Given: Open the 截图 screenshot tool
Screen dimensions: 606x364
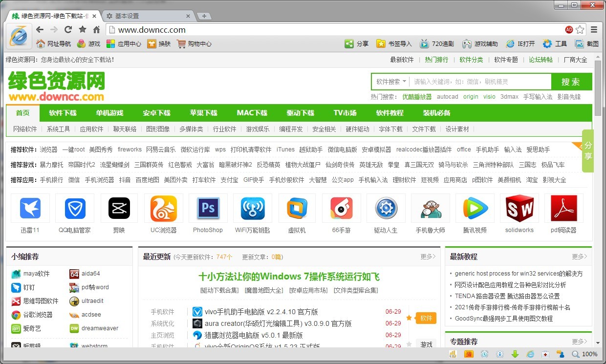Looking at the screenshot, I should 586,44.
